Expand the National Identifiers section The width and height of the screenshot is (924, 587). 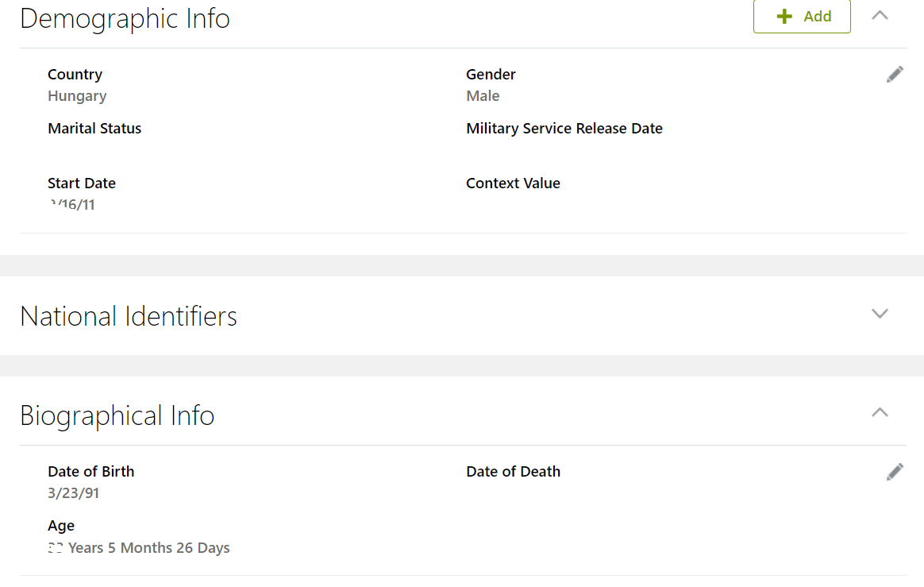[x=880, y=314]
